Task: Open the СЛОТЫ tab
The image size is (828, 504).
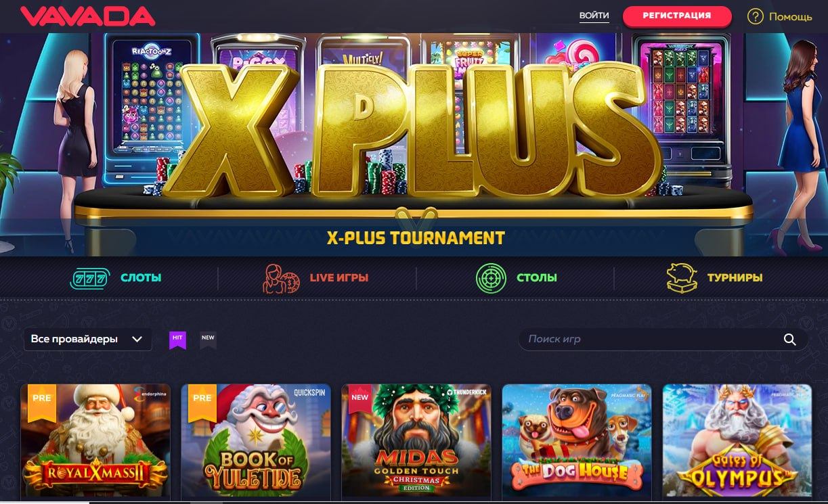Action: pos(141,277)
